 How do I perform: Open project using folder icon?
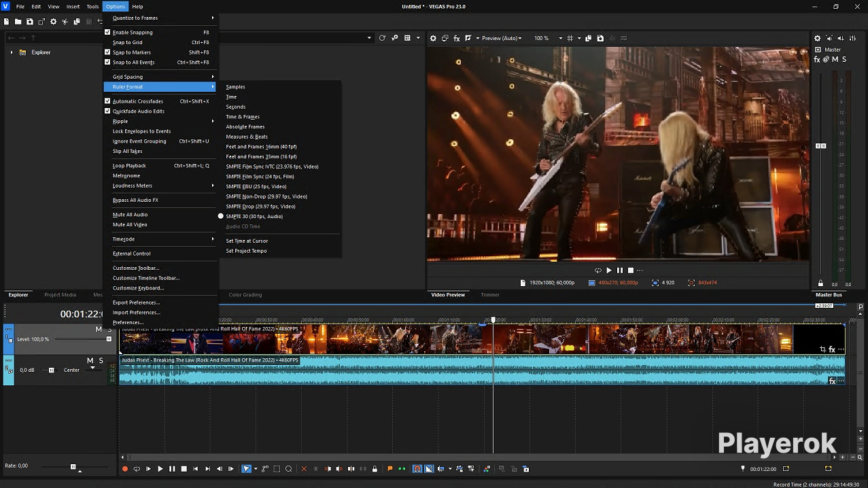(18, 22)
